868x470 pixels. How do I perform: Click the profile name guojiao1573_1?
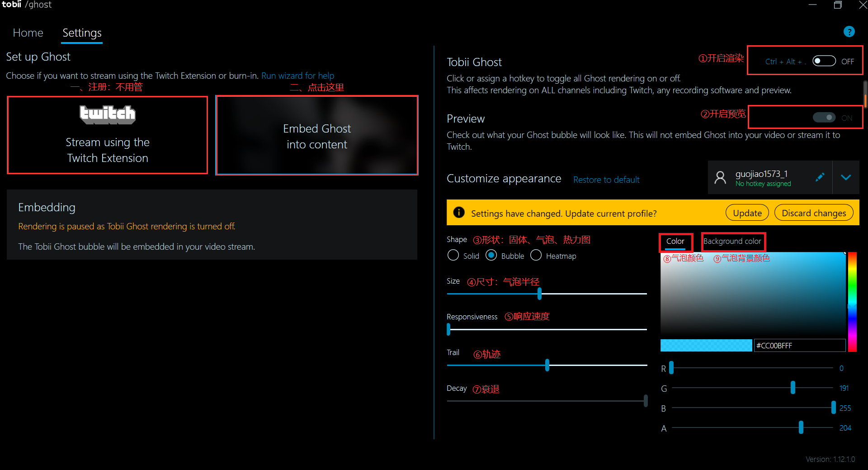click(x=761, y=174)
